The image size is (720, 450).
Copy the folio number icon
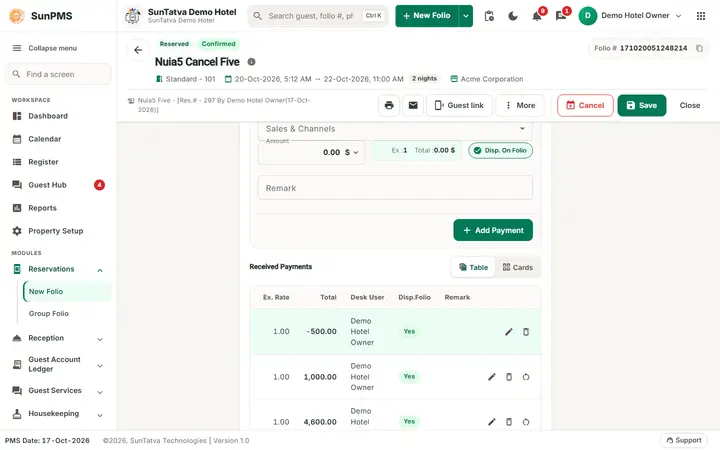(x=699, y=48)
